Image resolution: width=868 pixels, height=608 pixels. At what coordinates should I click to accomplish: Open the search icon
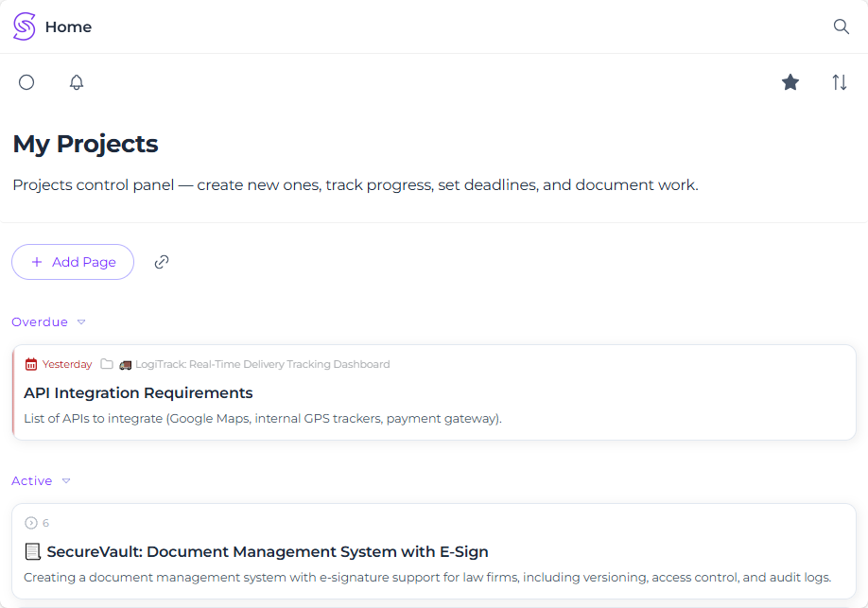(x=841, y=26)
